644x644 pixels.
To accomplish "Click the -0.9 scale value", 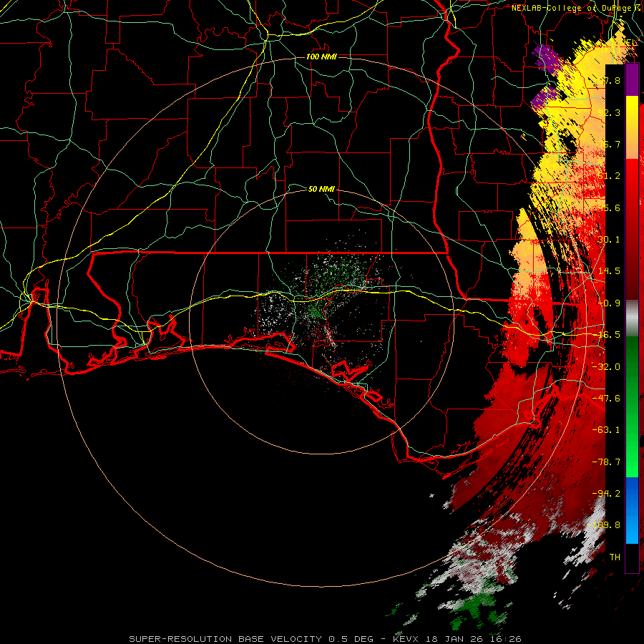I will pyautogui.click(x=610, y=303).
